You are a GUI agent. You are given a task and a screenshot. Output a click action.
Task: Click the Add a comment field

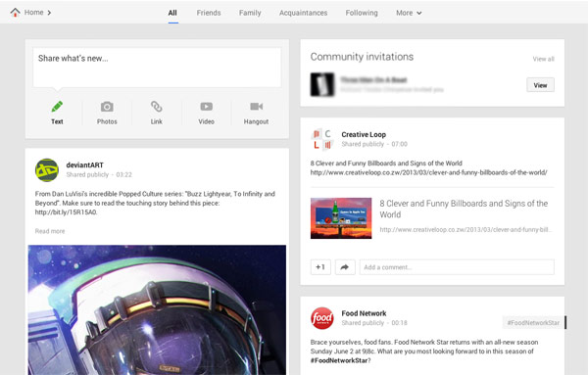(x=457, y=267)
